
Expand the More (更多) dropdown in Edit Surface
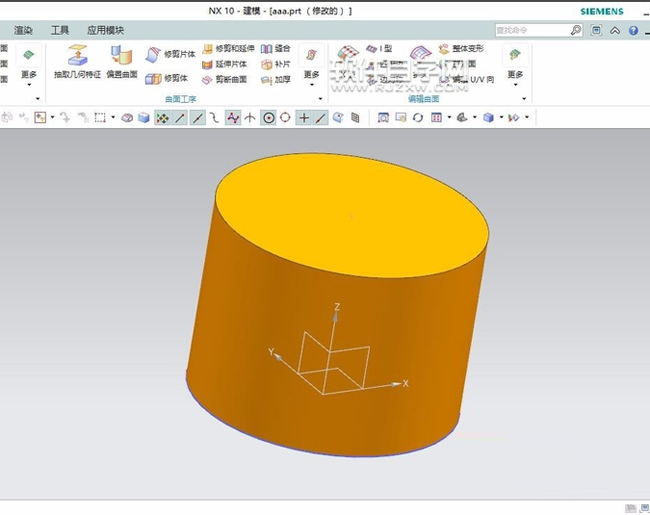[515, 75]
